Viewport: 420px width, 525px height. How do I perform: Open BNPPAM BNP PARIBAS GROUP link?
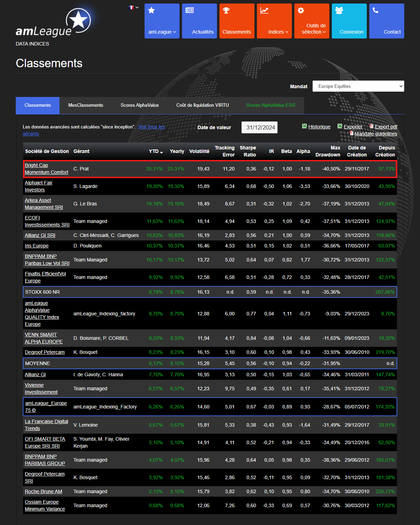tap(45, 460)
